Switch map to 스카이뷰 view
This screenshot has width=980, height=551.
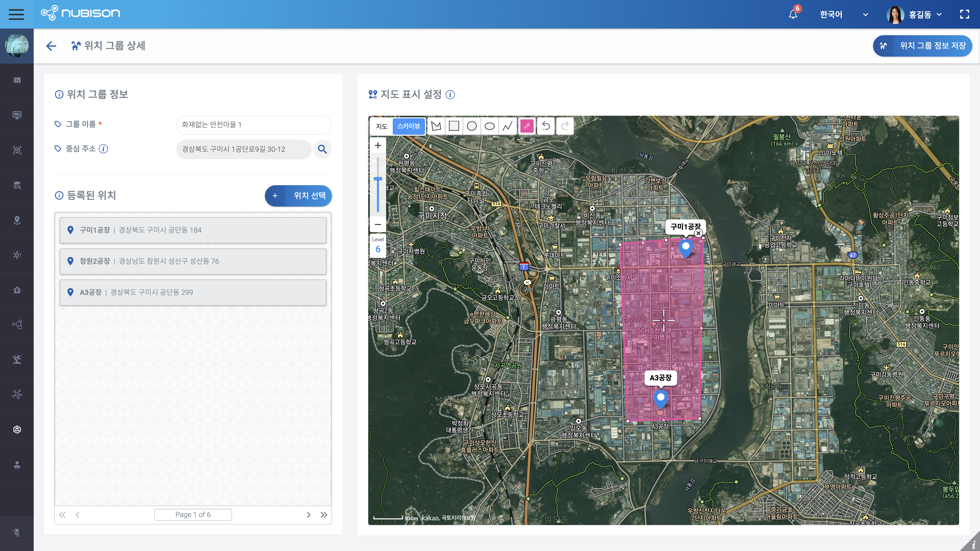tap(408, 126)
